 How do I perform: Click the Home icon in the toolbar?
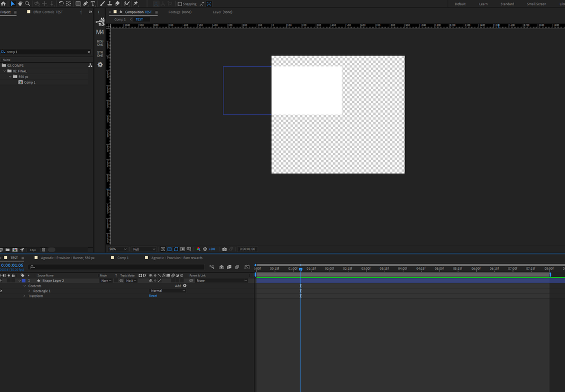tap(4, 3)
